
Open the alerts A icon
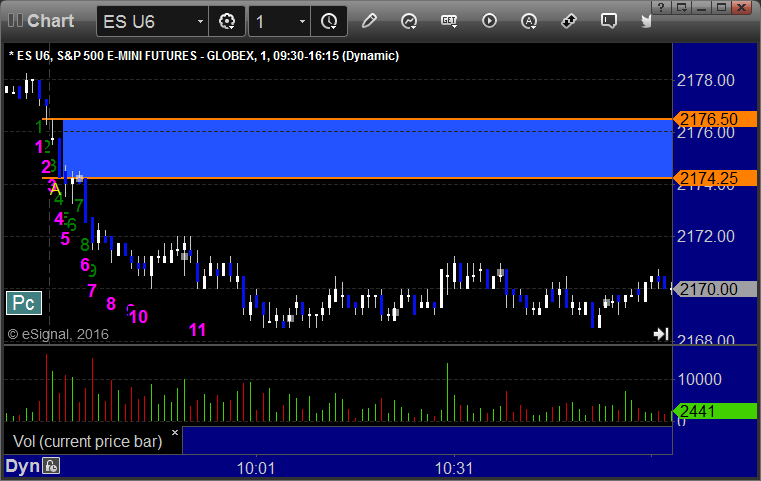click(x=529, y=21)
